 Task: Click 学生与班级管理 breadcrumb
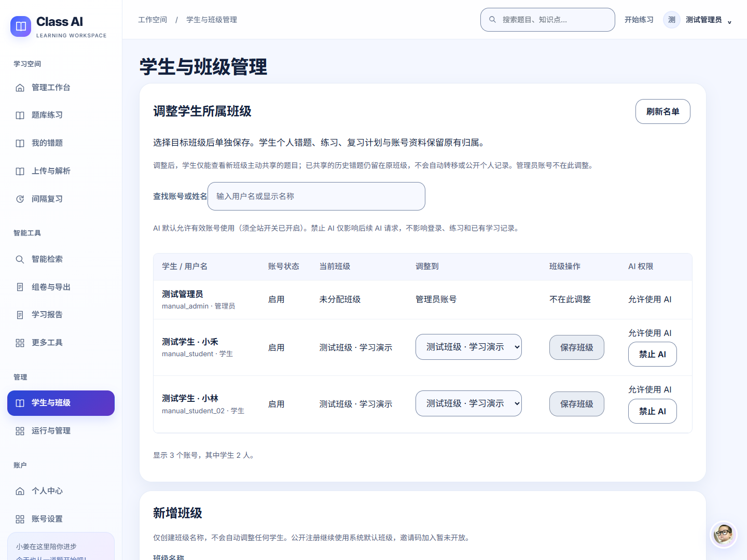pyautogui.click(x=212, y=20)
